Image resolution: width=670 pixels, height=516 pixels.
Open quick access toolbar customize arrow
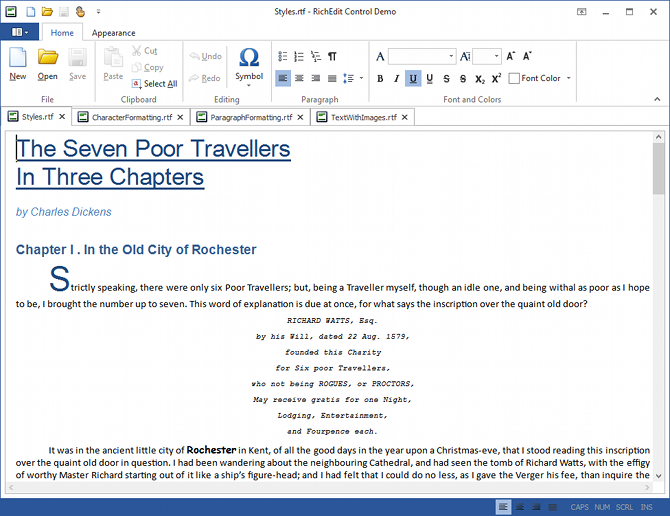(x=98, y=12)
